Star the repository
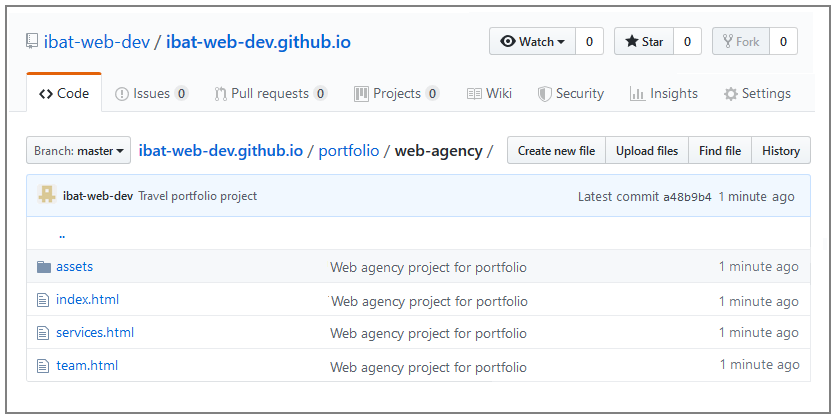840x418 pixels. 644,41
